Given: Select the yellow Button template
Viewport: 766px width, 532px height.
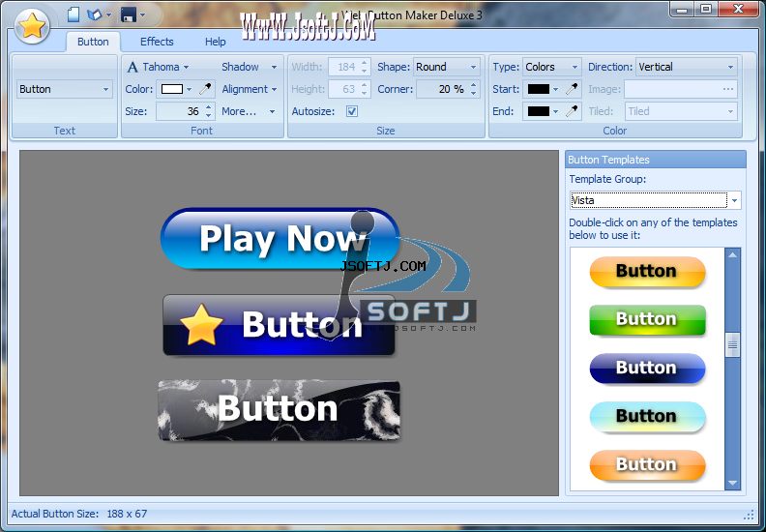Looking at the screenshot, I should 647,271.
